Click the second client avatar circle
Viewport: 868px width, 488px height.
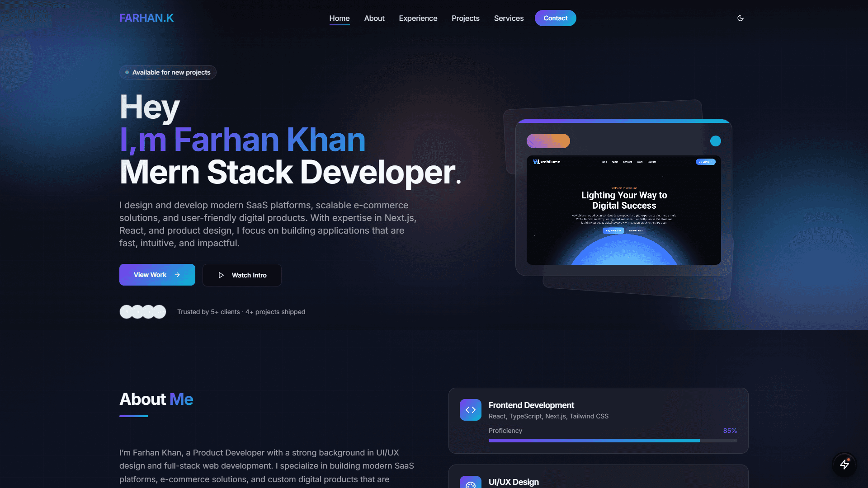coord(137,311)
